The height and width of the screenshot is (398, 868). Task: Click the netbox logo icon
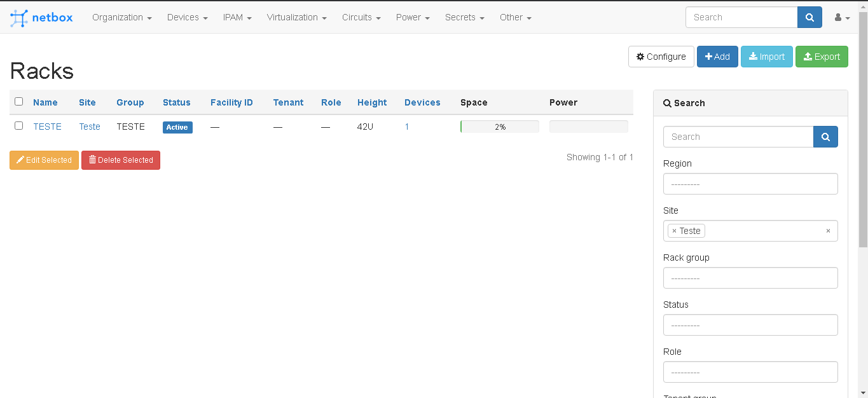pyautogui.click(x=18, y=17)
